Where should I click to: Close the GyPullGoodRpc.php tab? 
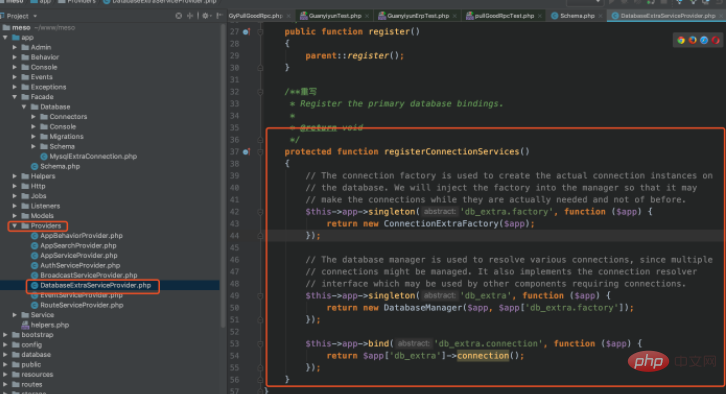pyautogui.click(x=289, y=16)
